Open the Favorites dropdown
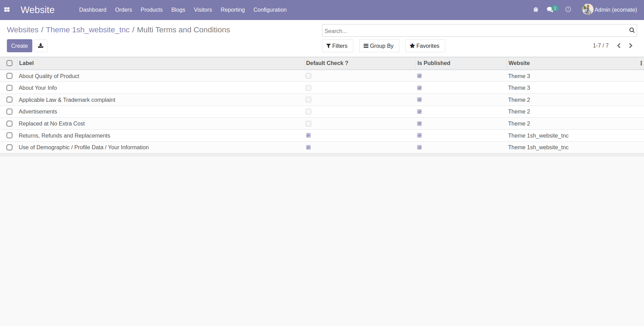The height and width of the screenshot is (326, 644). pos(425,46)
